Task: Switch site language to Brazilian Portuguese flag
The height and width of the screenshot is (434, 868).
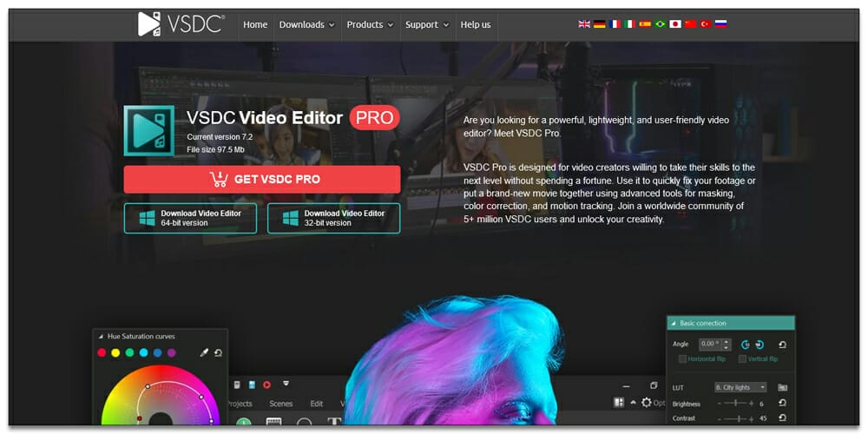Action: point(660,23)
